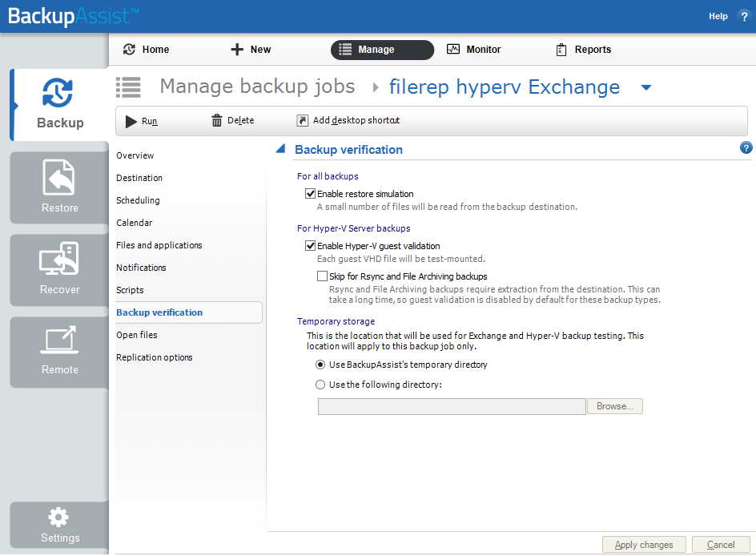756x556 pixels.
Task: Check Skip for Rsync and File Archiving backups
Action: pos(322,276)
